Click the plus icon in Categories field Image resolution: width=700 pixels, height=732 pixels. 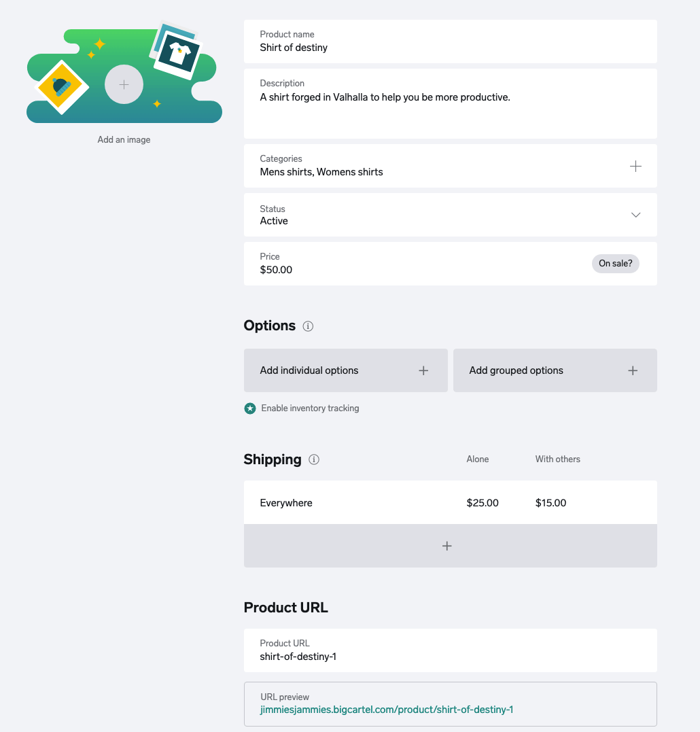pos(635,167)
